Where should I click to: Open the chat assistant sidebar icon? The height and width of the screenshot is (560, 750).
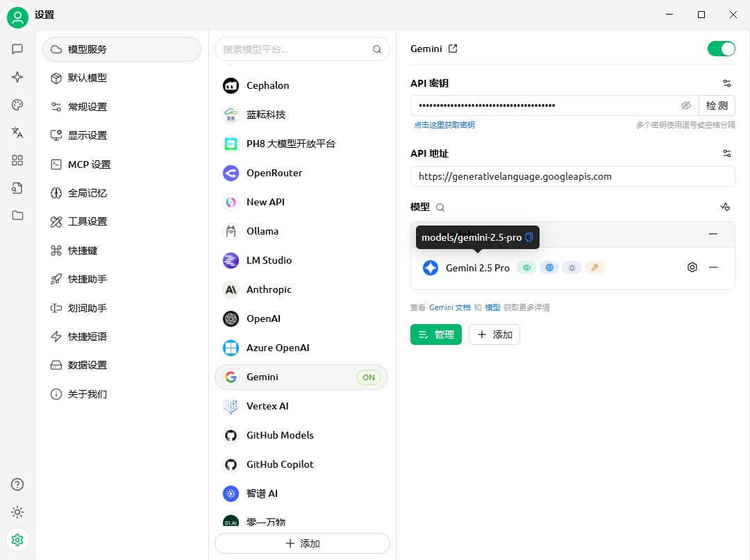point(17,49)
